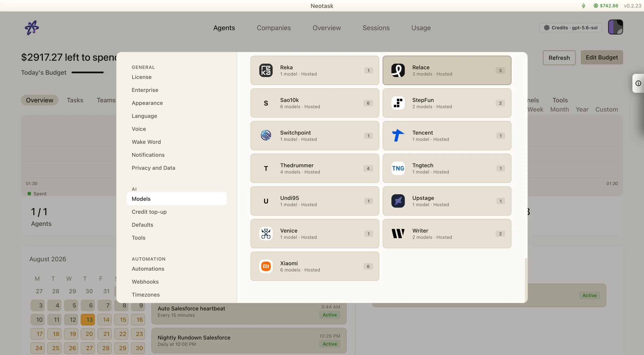This screenshot has width=644, height=355.
Task: Click the Reka provider logo icon
Action: (x=266, y=70)
